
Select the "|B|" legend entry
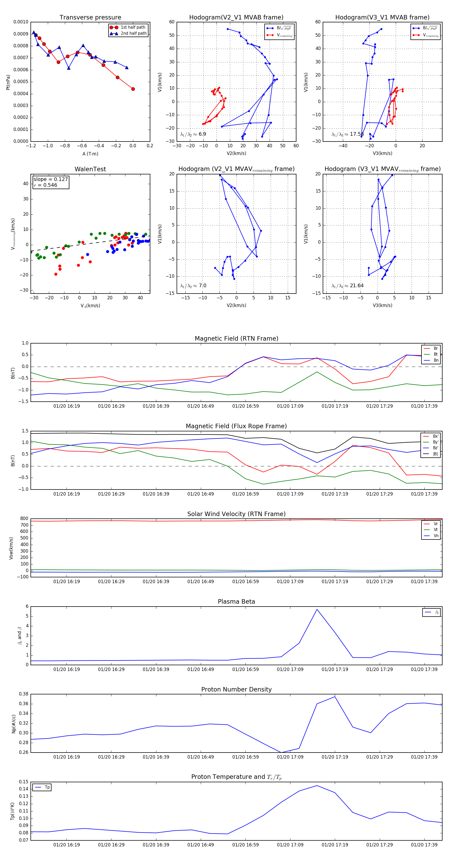click(x=431, y=454)
